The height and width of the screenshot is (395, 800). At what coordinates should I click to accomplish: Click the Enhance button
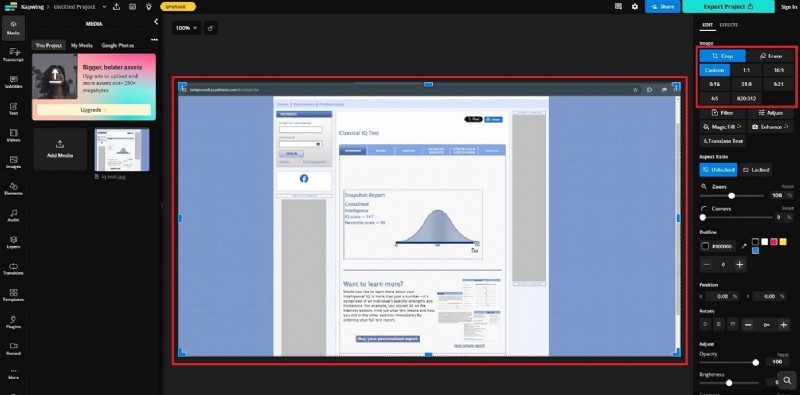point(770,127)
